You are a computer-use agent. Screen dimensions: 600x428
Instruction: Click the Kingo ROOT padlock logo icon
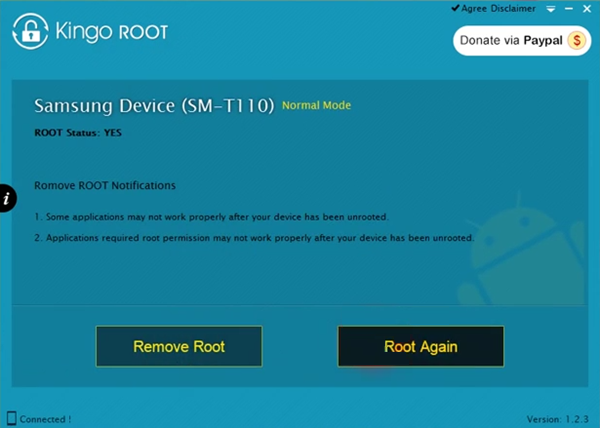pos(30,31)
